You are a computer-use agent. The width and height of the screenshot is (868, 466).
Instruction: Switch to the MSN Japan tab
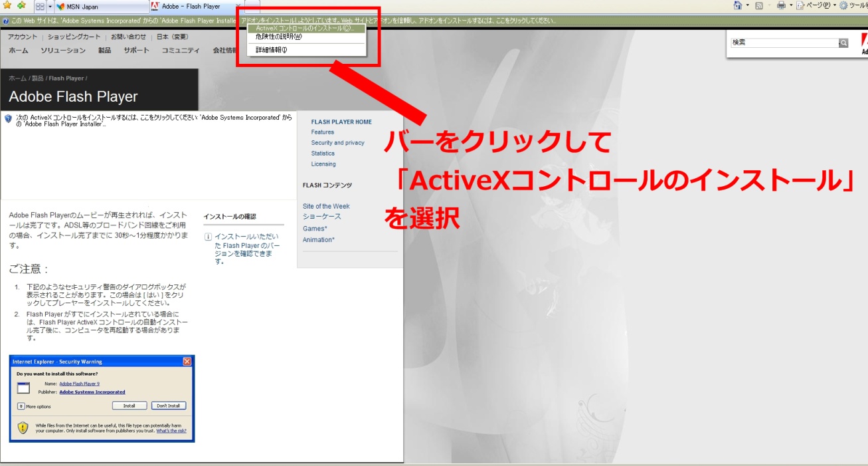(101, 7)
